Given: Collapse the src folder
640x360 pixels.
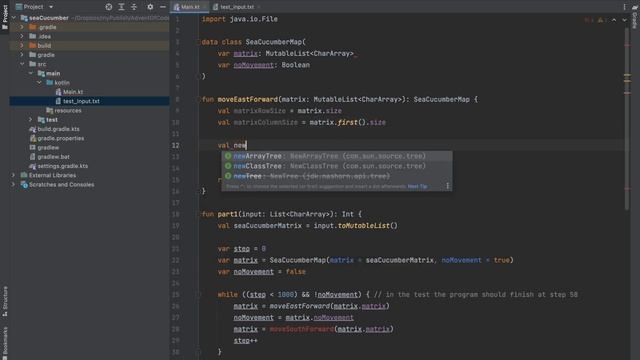Looking at the screenshot, I should 22,64.
